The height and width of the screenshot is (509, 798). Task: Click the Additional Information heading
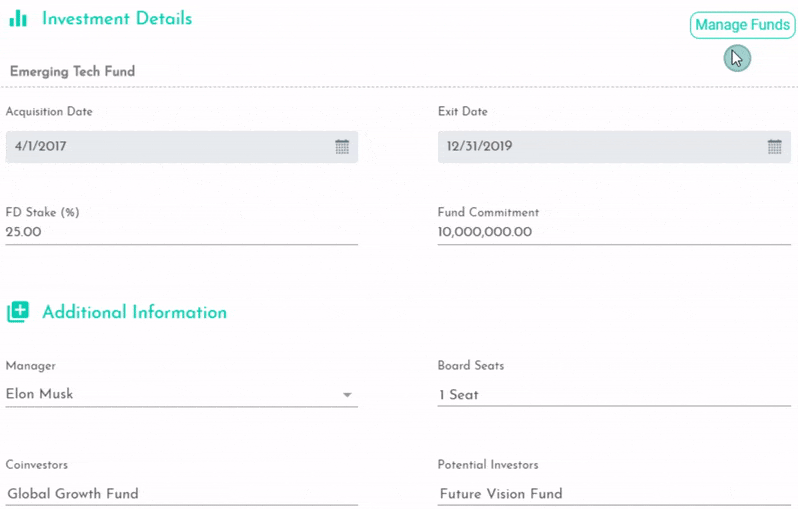point(134,312)
